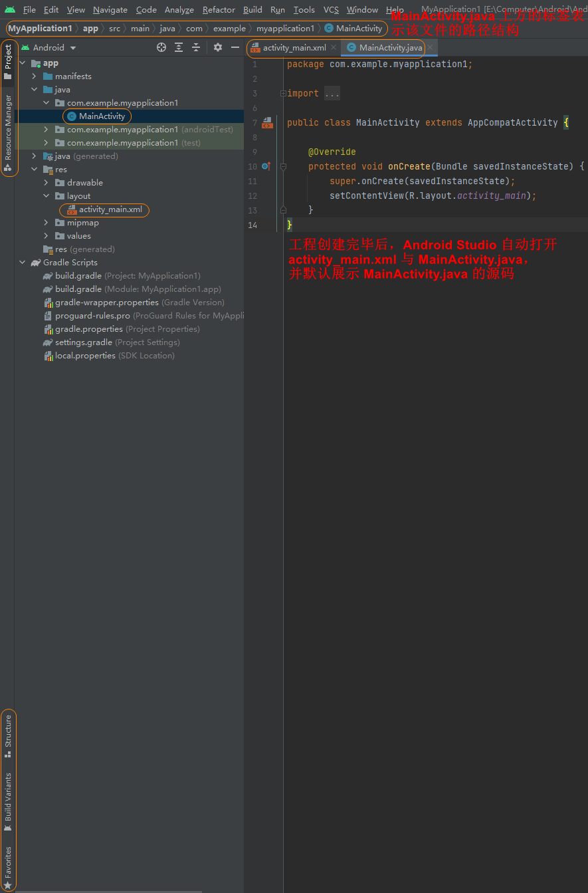
Task: Select build.gradle (Project: MyApplication1)
Action: coord(122,276)
